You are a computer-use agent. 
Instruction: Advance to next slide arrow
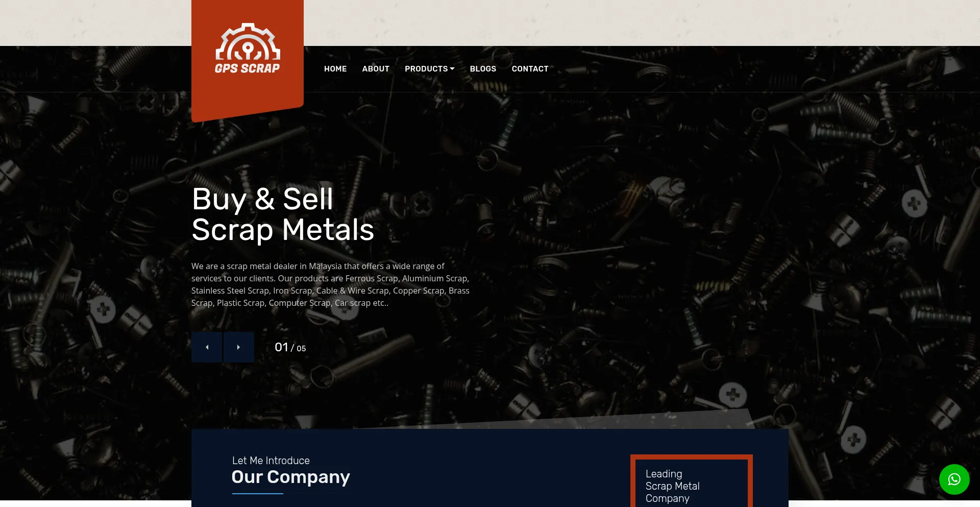(238, 347)
